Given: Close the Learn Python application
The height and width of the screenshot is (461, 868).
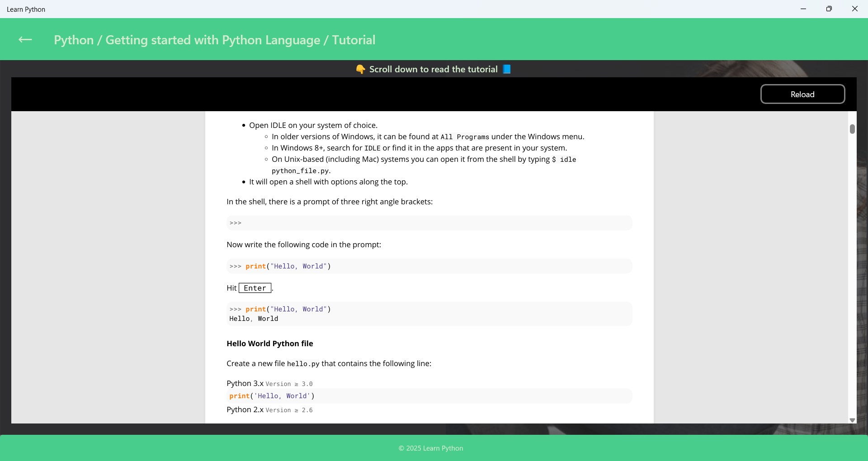Looking at the screenshot, I should tap(855, 9).
